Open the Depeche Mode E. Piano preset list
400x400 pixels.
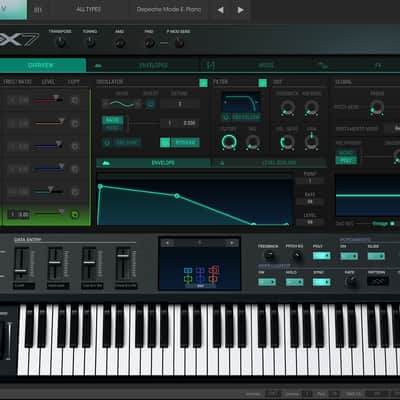[169, 10]
